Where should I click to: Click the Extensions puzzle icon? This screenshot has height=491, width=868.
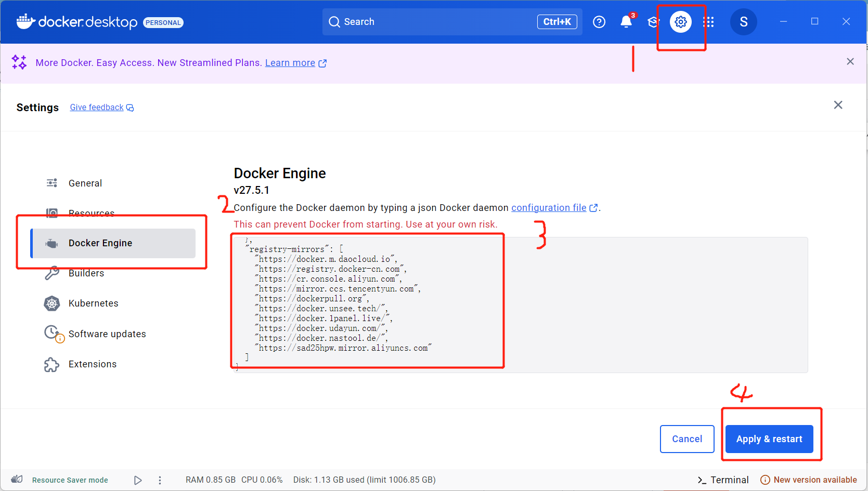[52, 364]
